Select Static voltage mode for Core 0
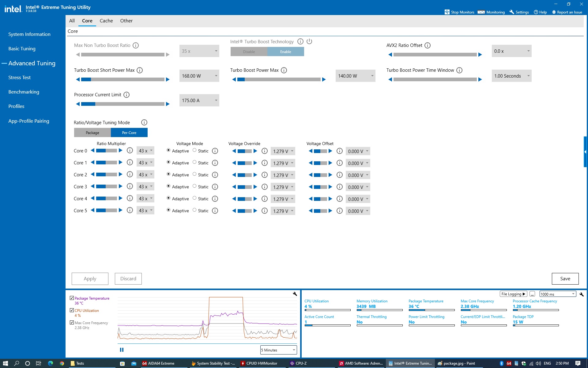 194,150
